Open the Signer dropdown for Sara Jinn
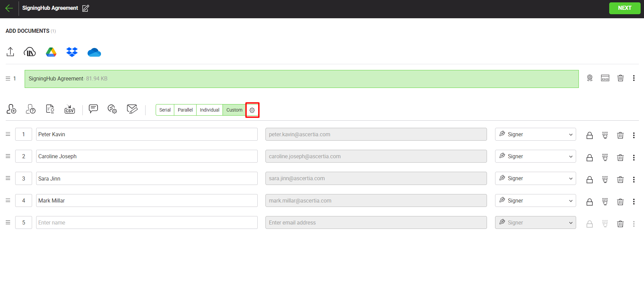644x308 pixels. click(535, 179)
